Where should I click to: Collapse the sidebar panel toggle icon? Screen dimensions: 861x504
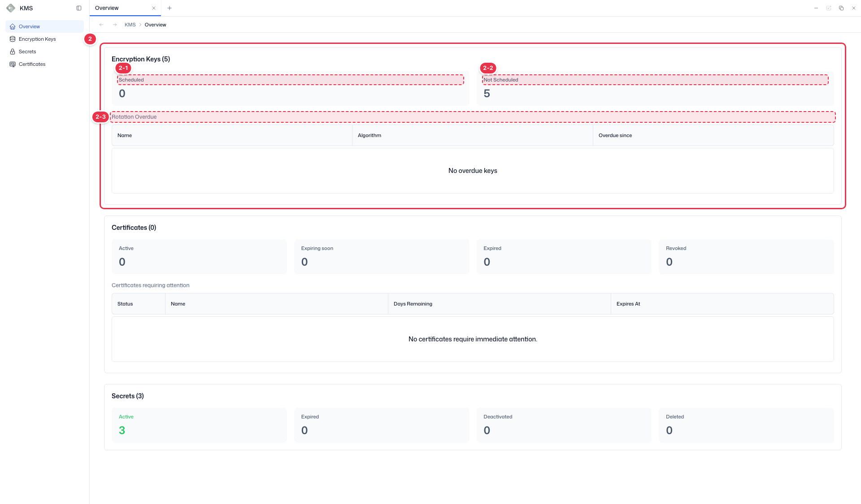[79, 8]
